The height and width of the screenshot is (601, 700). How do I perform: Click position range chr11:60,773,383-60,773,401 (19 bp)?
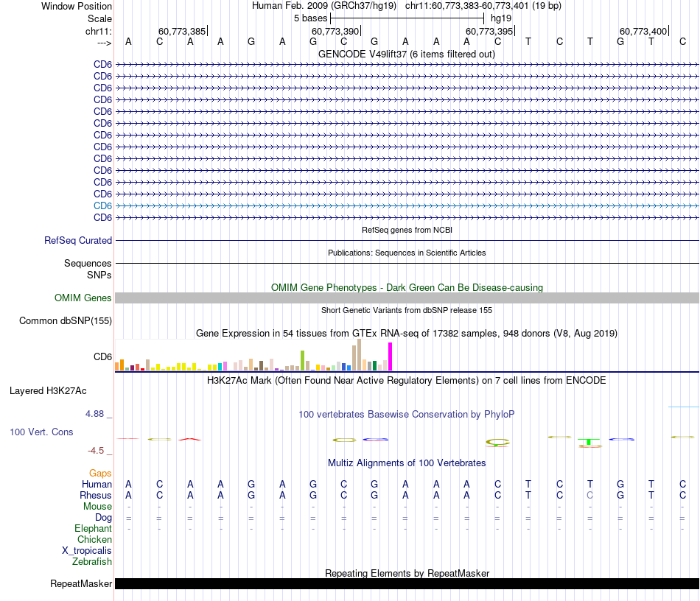483,6
